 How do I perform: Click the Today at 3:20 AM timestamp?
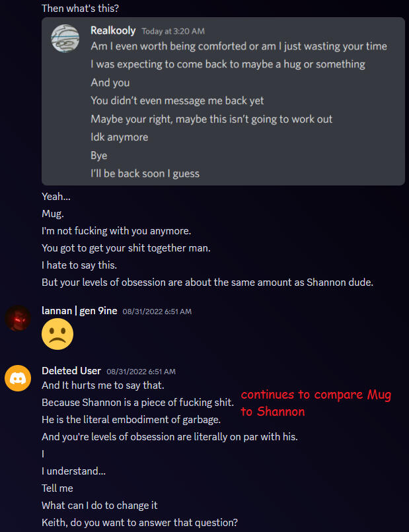pos(173,31)
